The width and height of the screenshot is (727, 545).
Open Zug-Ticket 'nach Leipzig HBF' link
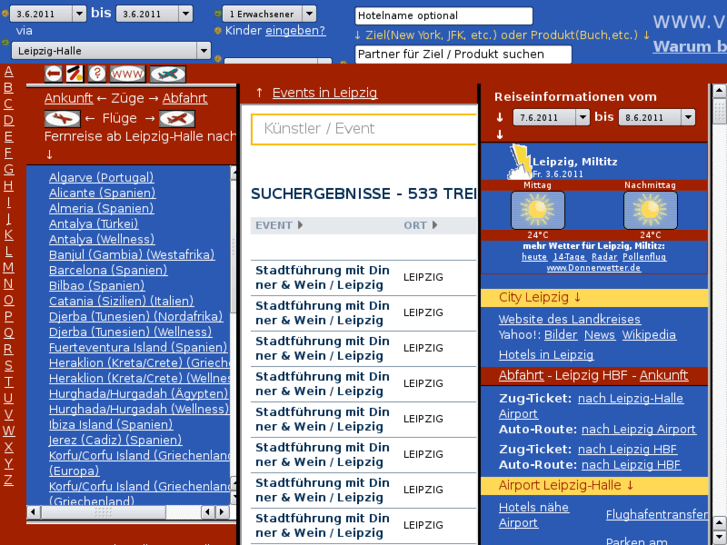pos(628,449)
